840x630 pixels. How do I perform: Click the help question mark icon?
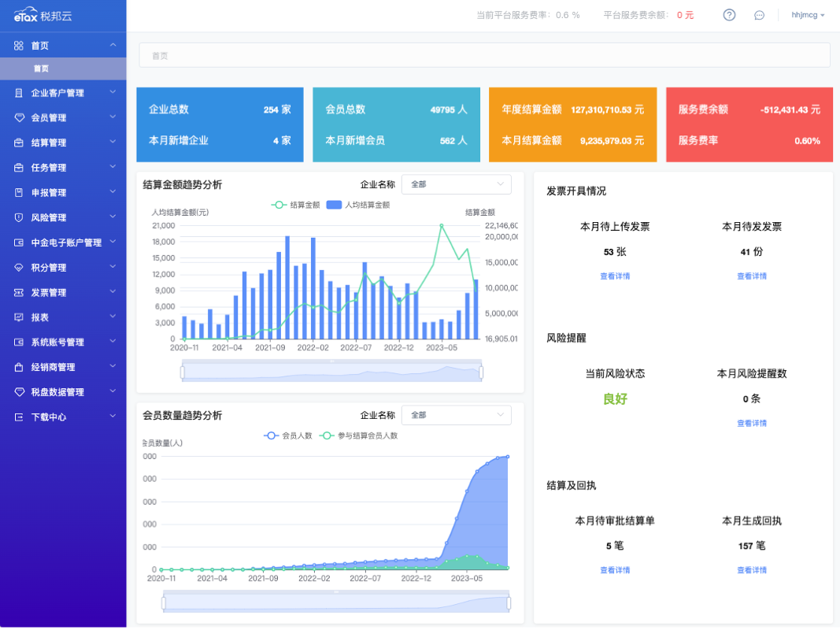click(729, 15)
